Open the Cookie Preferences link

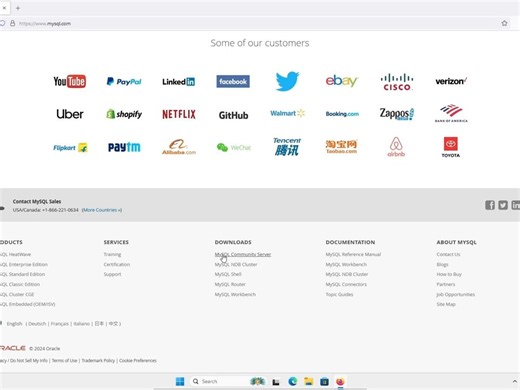pos(138,361)
